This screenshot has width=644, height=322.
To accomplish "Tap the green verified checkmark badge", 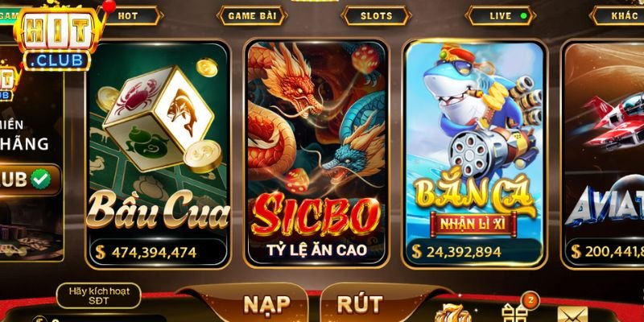I will point(41,179).
